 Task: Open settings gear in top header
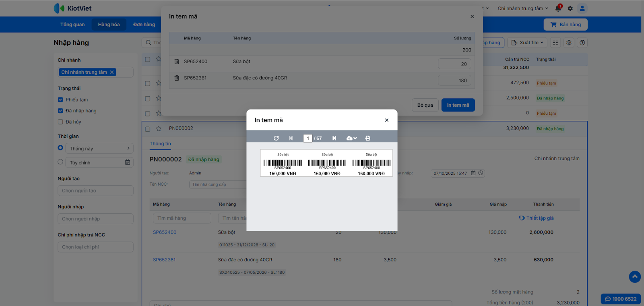tap(570, 8)
